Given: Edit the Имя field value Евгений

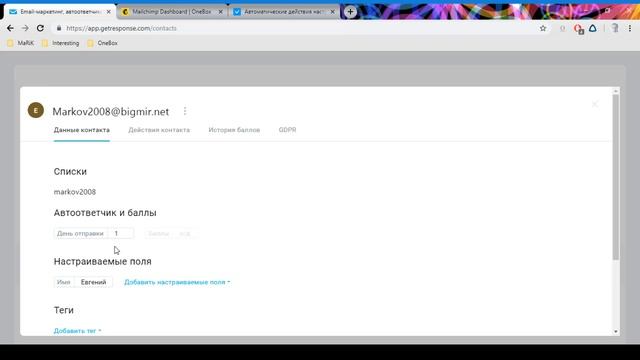Looking at the screenshot, I should click(x=93, y=282).
